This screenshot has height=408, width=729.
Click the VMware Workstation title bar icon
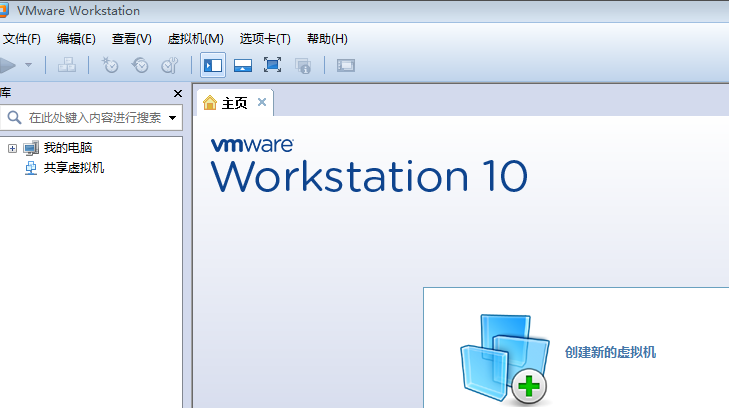[4, 10]
